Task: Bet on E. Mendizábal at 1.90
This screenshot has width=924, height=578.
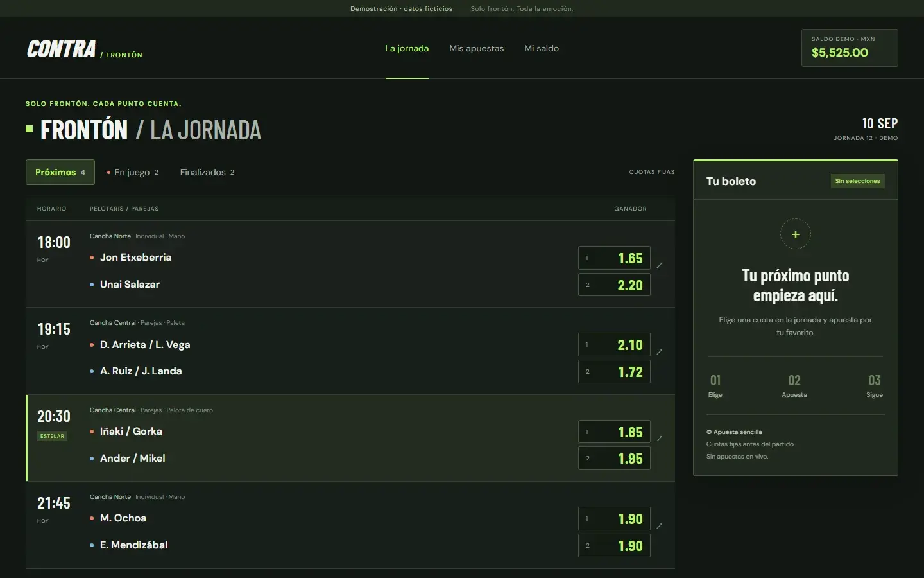Action: 614,546
